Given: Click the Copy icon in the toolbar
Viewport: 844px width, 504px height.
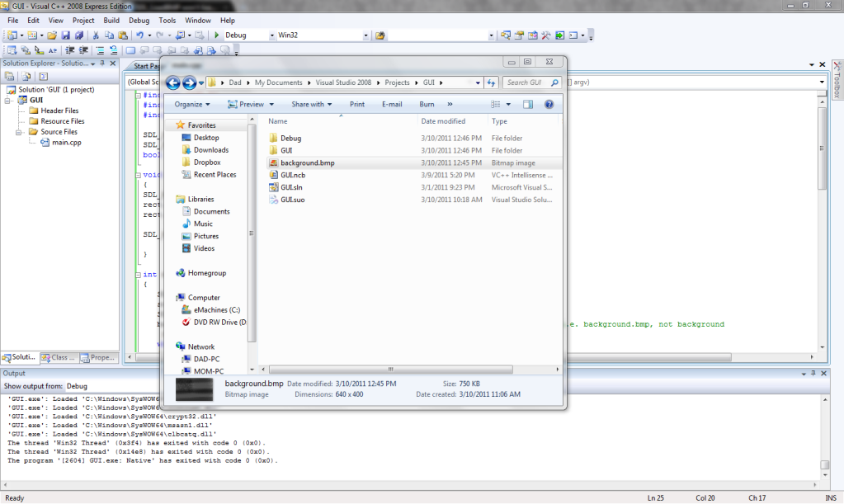Looking at the screenshot, I should 109,35.
